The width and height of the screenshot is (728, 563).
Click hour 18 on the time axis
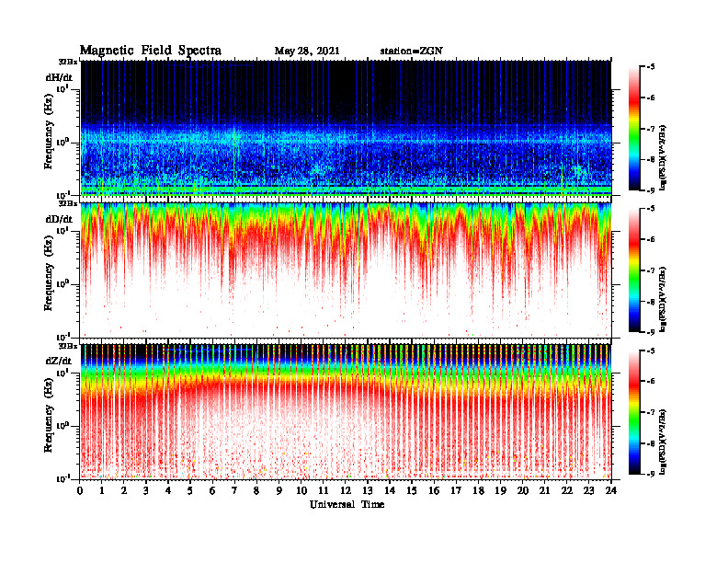[478, 491]
